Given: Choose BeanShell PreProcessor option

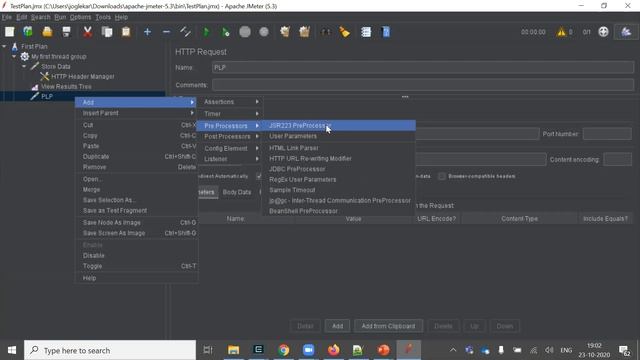Looking at the screenshot, I should tap(338, 211).
